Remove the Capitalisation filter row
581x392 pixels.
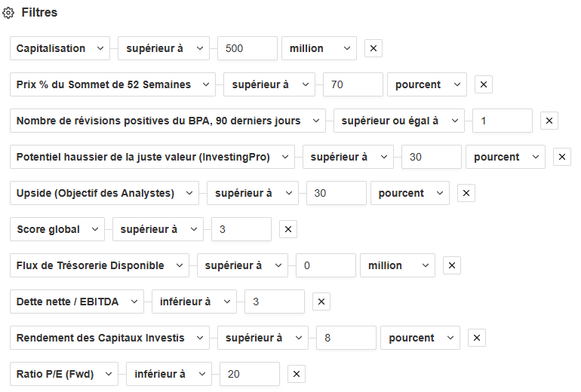(373, 48)
